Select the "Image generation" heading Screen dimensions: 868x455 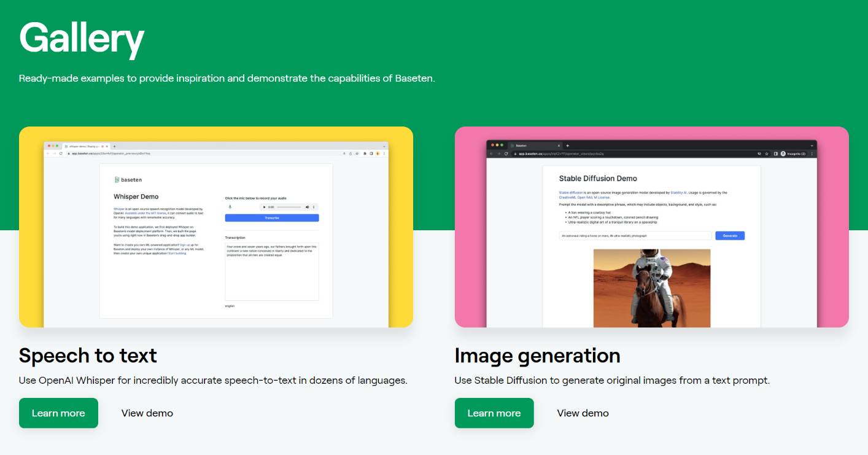[x=537, y=356]
